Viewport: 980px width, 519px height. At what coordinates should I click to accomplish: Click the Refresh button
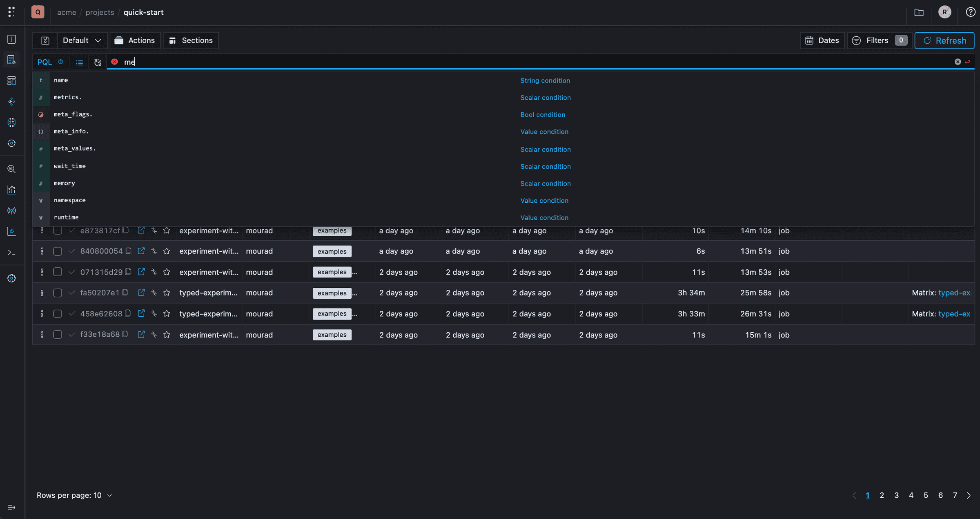point(944,40)
